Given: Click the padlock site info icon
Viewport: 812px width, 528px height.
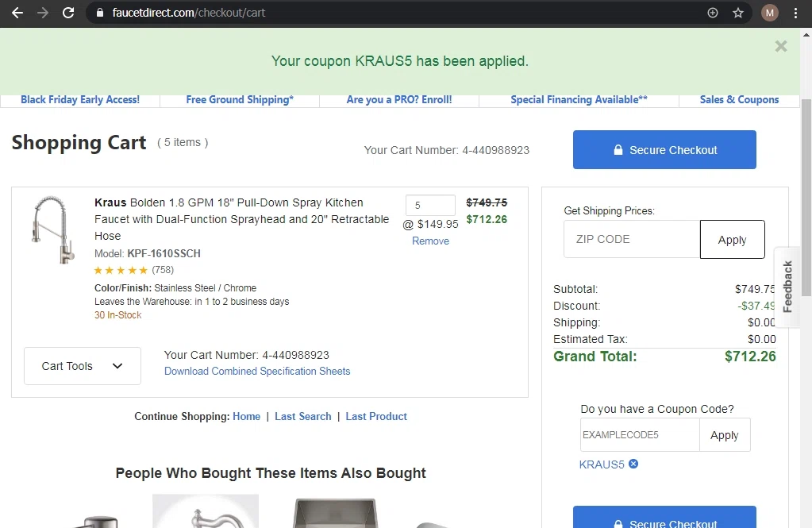Looking at the screenshot, I should [100, 13].
